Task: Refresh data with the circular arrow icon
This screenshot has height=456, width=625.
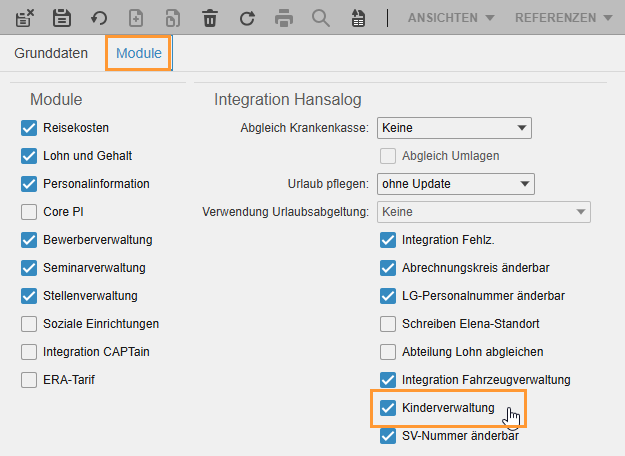Action: click(x=247, y=18)
